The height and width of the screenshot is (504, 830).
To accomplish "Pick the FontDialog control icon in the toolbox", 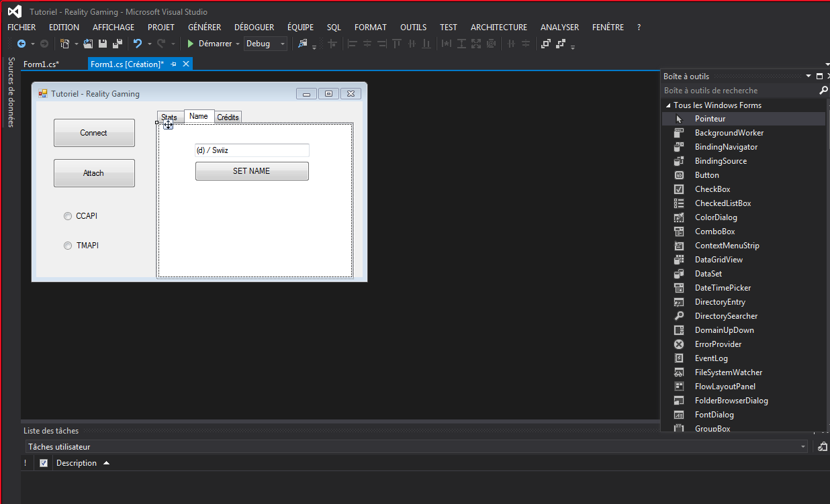I will (x=679, y=415).
